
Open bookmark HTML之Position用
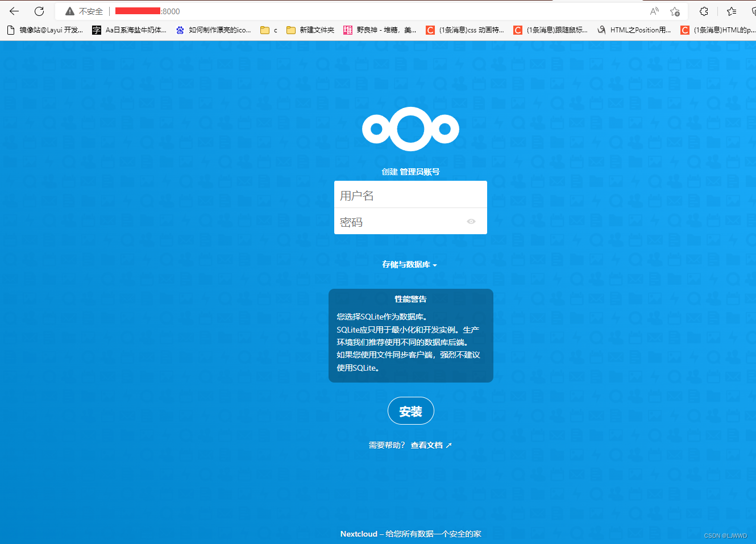pyautogui.click(x=634, y=30)
